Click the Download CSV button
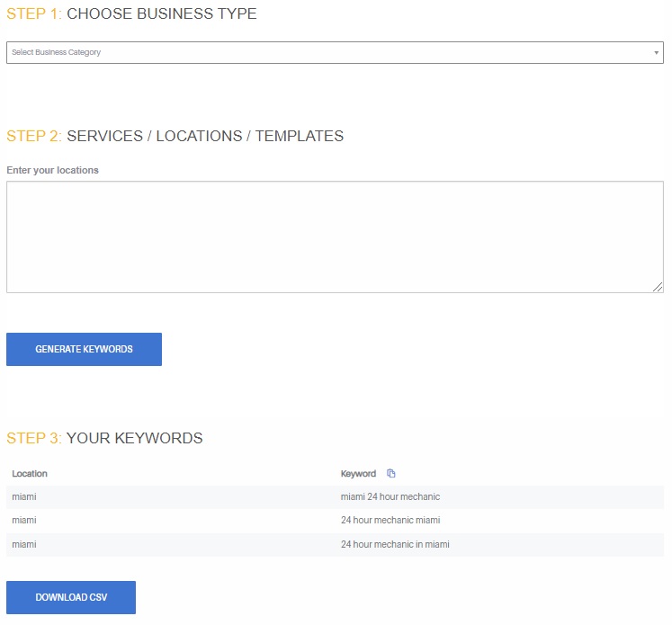 click(71, 597)
